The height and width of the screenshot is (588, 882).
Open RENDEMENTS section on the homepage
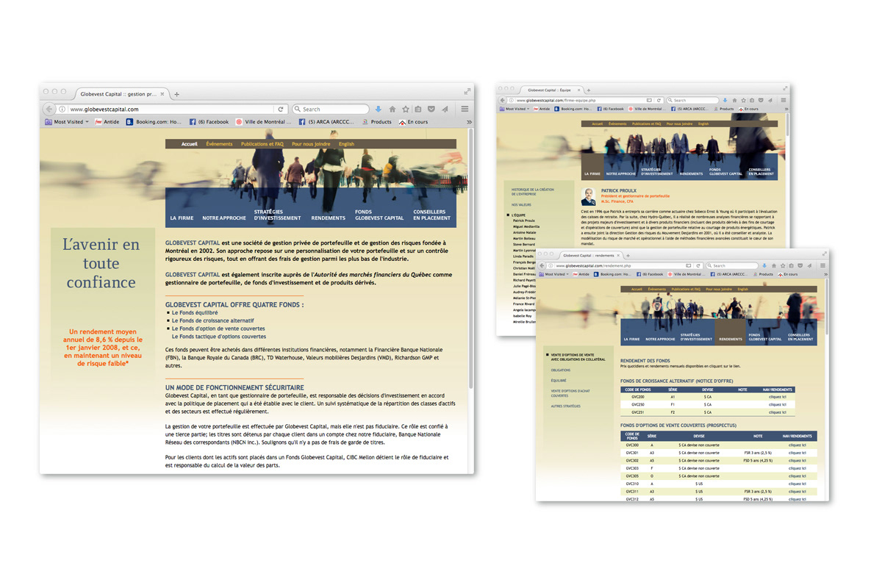coord(328,218)
